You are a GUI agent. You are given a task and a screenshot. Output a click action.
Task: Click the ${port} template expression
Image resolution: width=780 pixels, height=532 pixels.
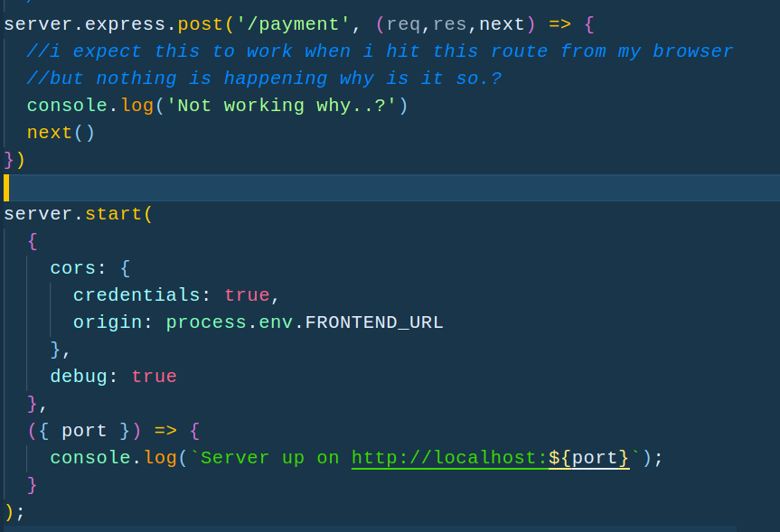(x=589, y=458)
